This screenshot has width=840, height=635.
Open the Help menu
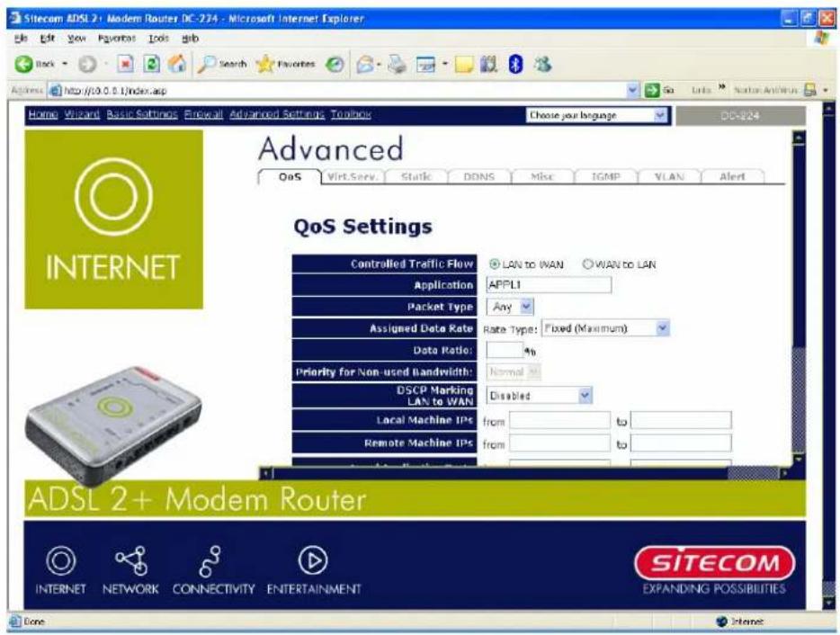190,39
